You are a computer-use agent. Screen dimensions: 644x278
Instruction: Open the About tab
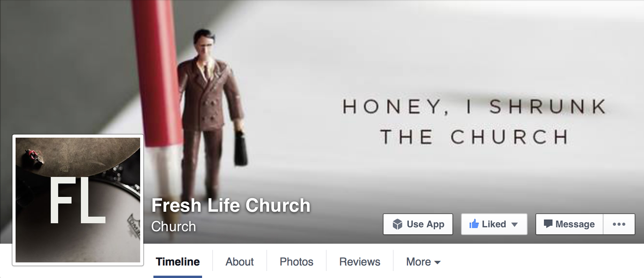pos(239,262)
